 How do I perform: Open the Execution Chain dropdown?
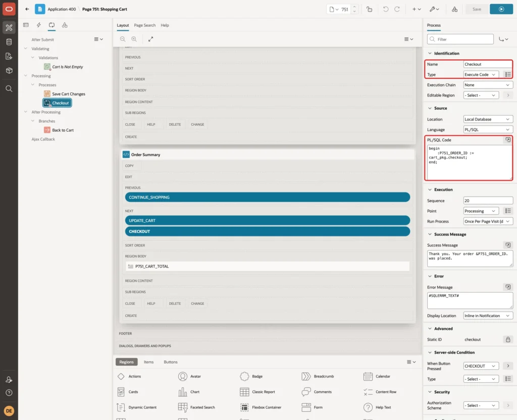coord(488,85)
